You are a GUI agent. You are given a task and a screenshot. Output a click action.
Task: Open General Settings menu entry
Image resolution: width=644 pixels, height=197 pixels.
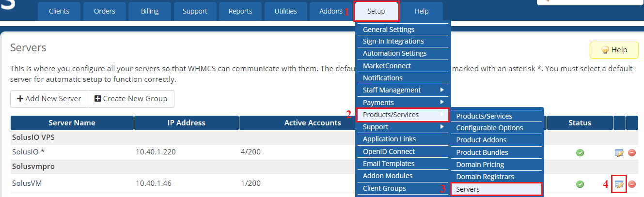pos(389,30)
